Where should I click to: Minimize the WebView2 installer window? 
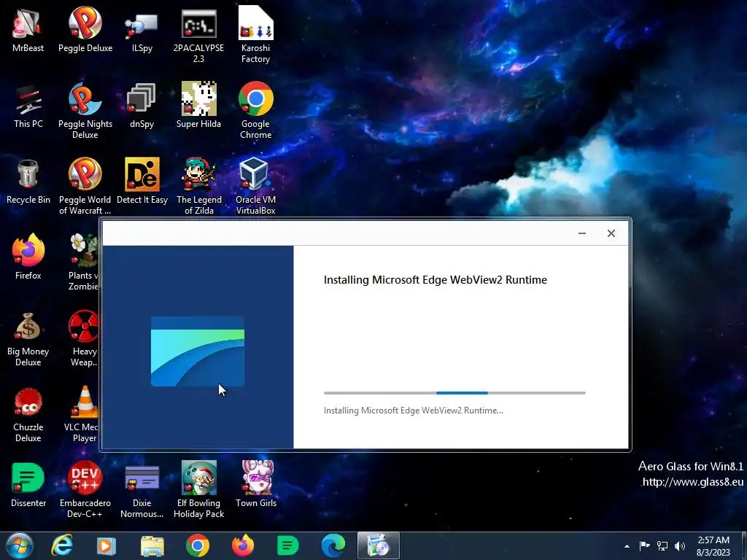581,233
